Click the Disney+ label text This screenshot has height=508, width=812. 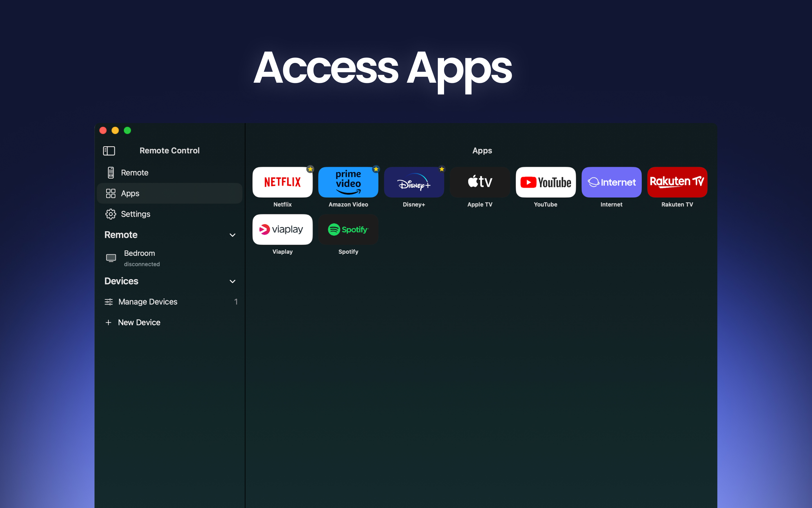pos(414,205)
